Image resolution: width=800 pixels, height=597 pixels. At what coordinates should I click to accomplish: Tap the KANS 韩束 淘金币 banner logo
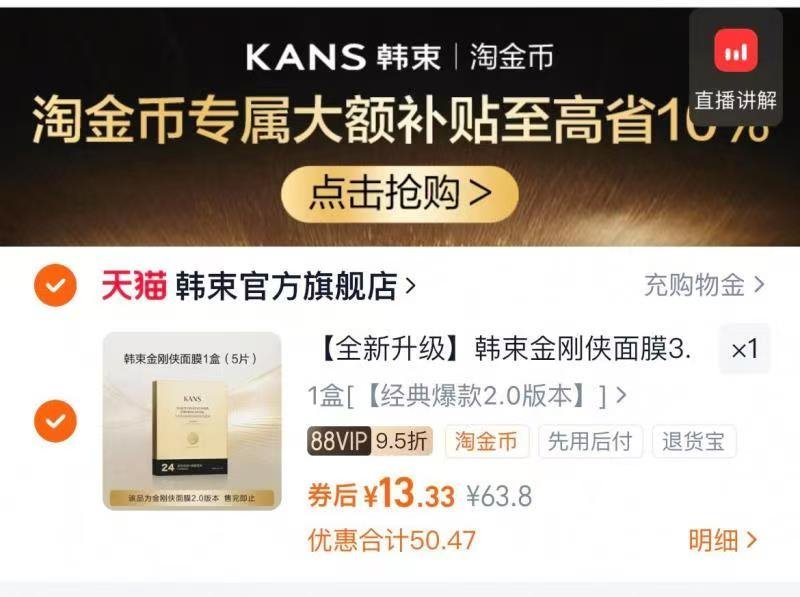(x=399, y=56)
